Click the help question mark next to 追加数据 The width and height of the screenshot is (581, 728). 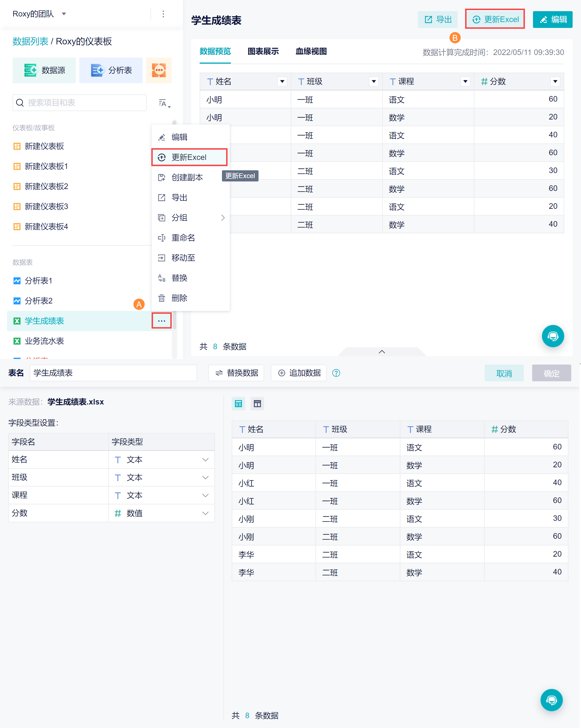pyautogui.click(x=336, y=373)
